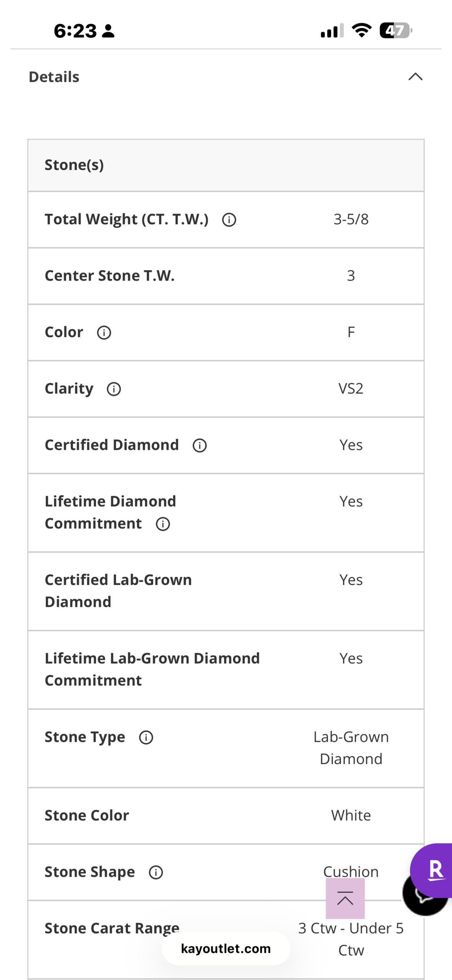Tap the Details section heading
Viewport: 452px width, 980px height.
tap(54, 77)
